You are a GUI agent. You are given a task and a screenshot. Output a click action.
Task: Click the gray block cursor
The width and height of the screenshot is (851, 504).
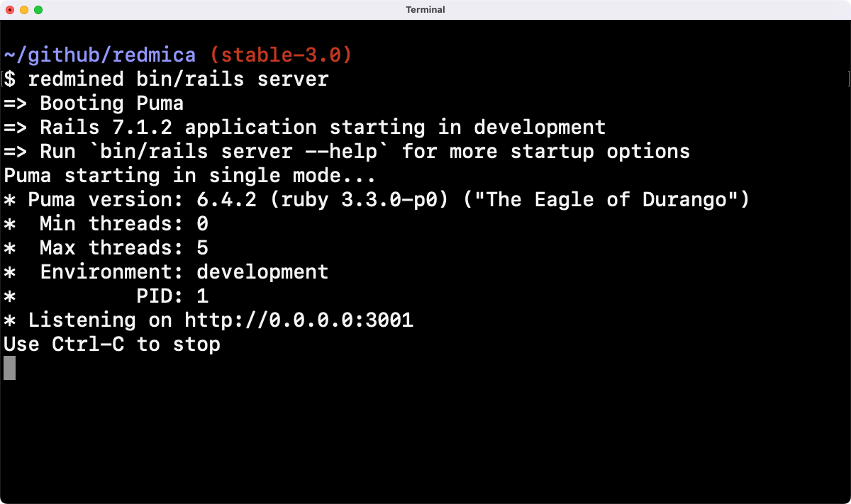[9, 368]
